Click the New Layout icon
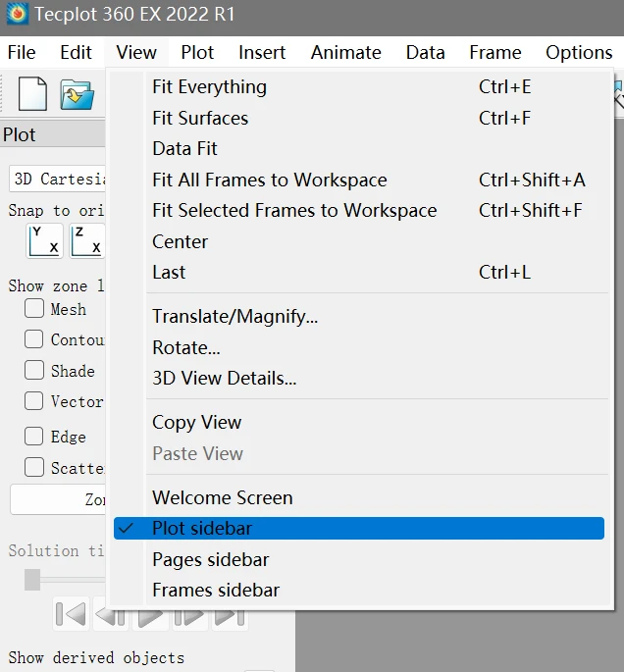This screenshot has height=672, width=624. tap(32, 93)
